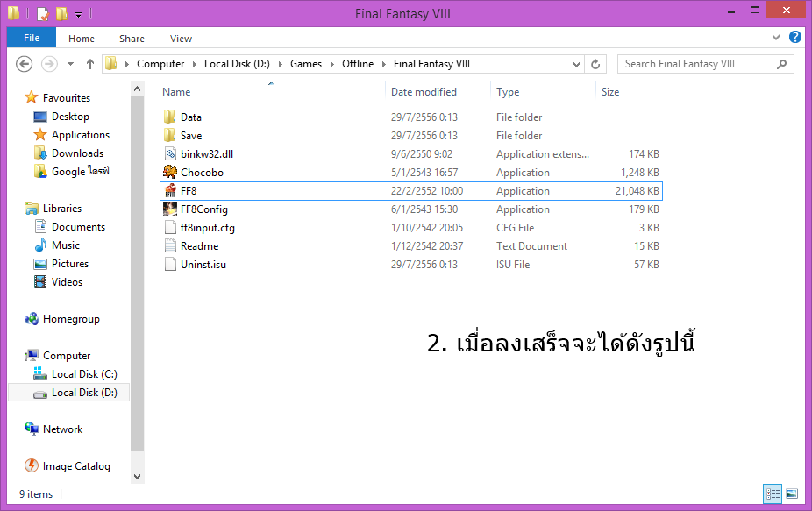812x511 pixels.
Task: Select Computer node in navigation pane
Action: tap(58, 356)
